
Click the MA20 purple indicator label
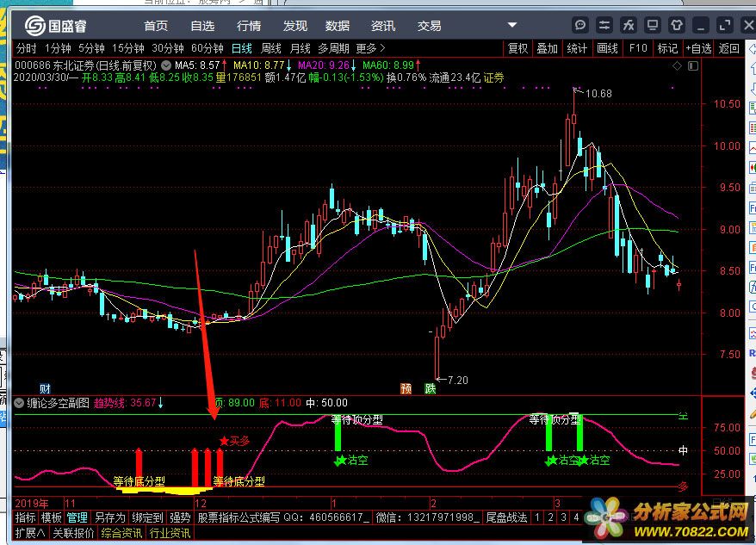[x=325, y=65]
